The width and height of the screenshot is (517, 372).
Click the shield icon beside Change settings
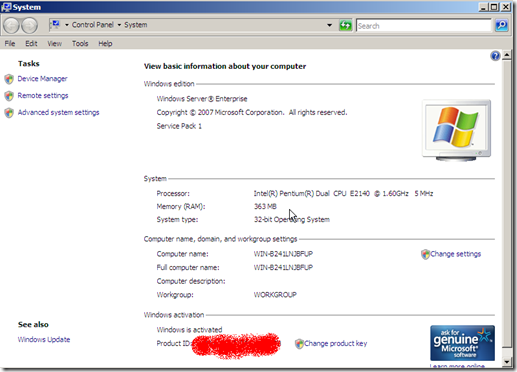pyautogui.click(x=425, y=254)
